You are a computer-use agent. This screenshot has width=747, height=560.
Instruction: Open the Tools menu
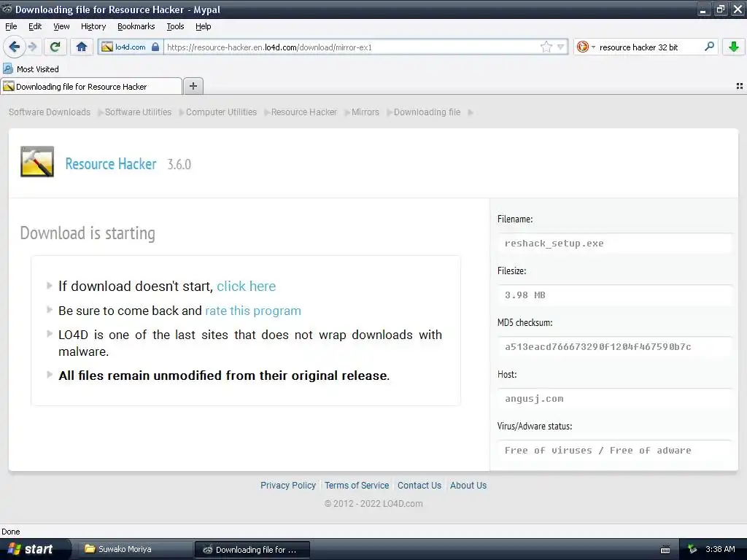(175, 26)
